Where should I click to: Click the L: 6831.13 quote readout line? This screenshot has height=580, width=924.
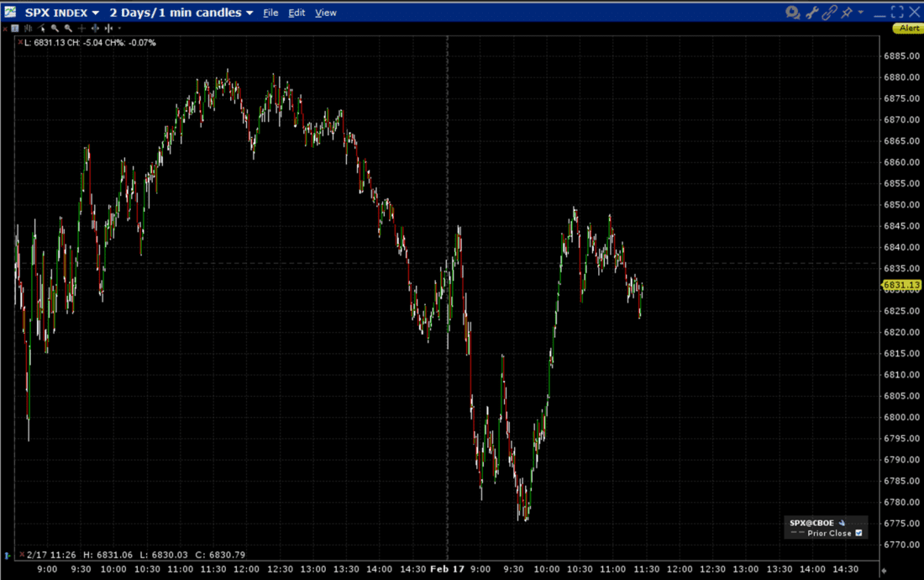84,42
